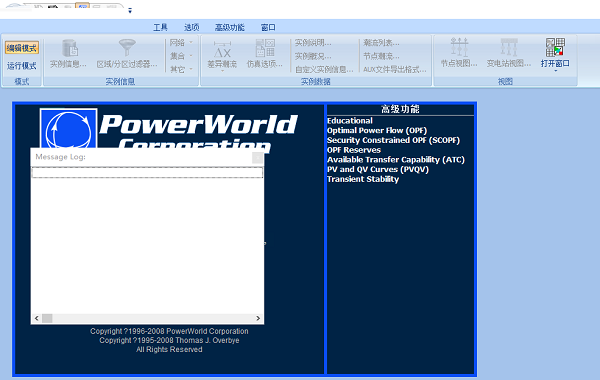This screenshot has width=600, height=380.
Task: Click the 打开窗口 open windows icon
Action: 555,47
